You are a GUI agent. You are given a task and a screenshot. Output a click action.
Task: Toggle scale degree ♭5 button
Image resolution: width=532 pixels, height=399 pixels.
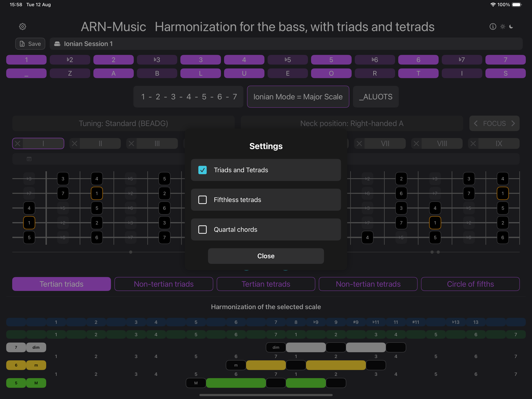click(x=288, y=60)
